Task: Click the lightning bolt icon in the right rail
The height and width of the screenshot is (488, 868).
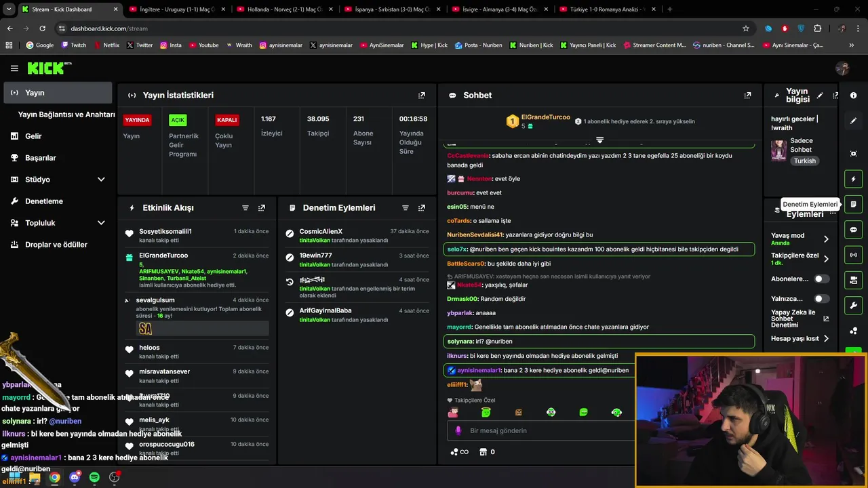Action: coord(854,179)
